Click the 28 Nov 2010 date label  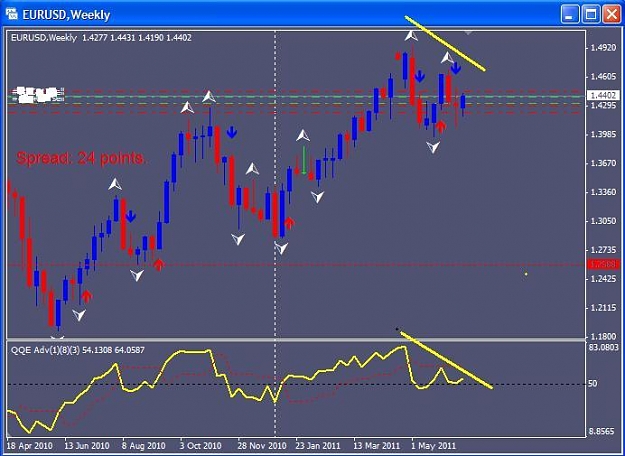click(x=262, y=445)
